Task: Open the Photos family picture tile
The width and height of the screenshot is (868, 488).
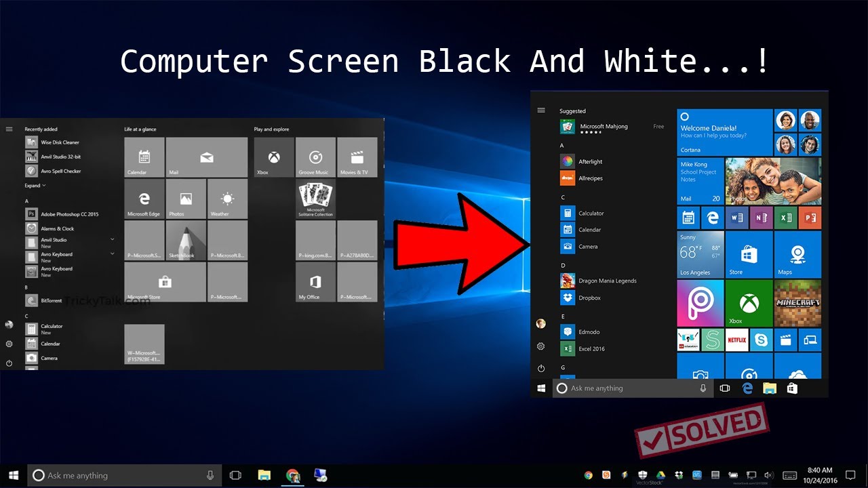Action: click(773, 181)
